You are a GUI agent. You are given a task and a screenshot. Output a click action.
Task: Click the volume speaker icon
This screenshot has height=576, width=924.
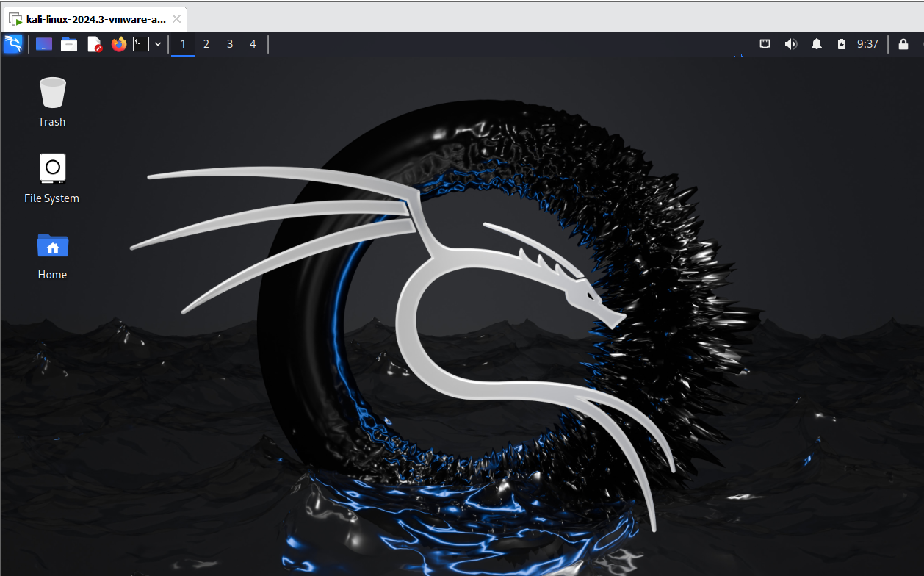(x=790, y=44)
